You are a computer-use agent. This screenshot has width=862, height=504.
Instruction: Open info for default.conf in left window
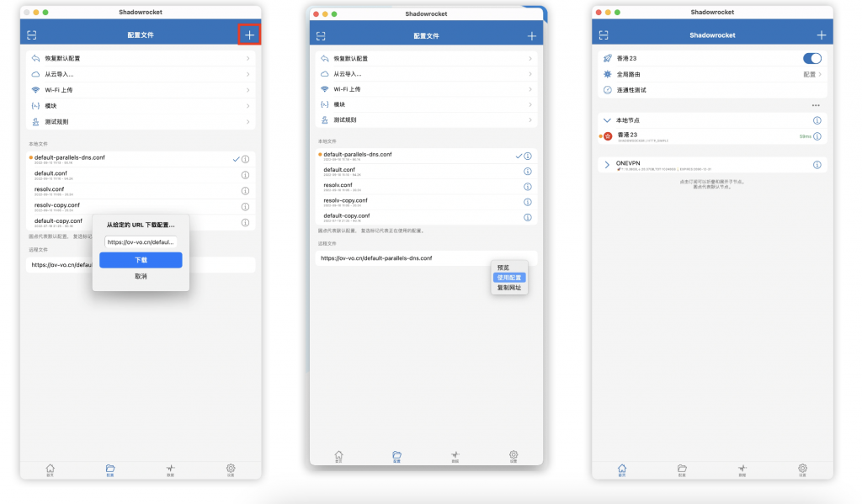coord(246,175)
